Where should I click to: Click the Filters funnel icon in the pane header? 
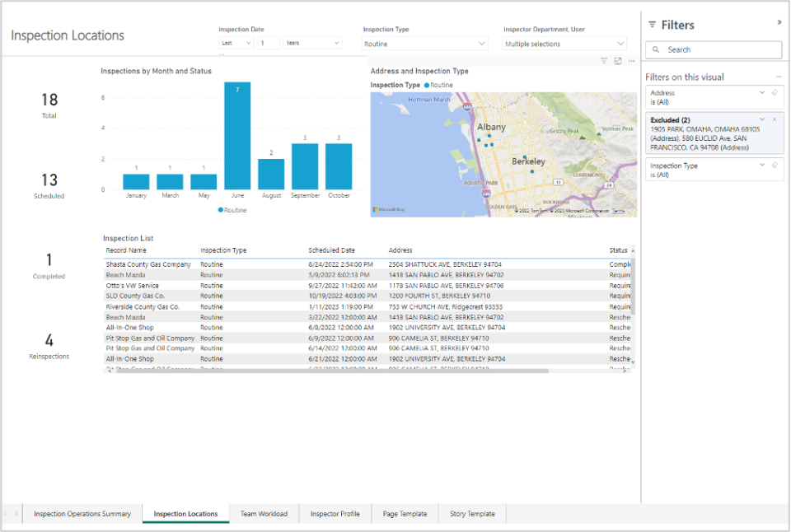pyautogui.click(x=651, y=24)
